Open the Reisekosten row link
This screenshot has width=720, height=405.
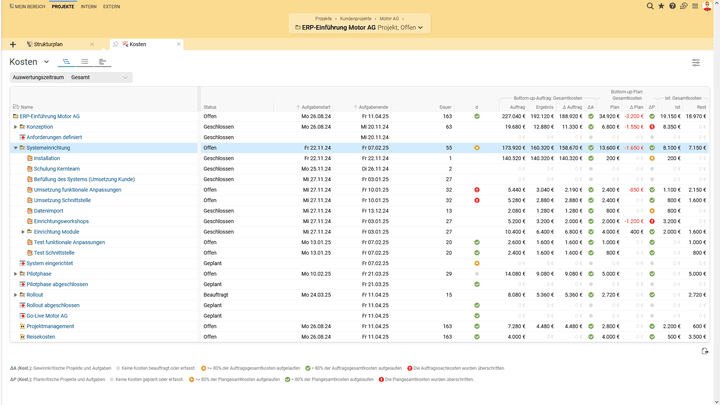41,337
